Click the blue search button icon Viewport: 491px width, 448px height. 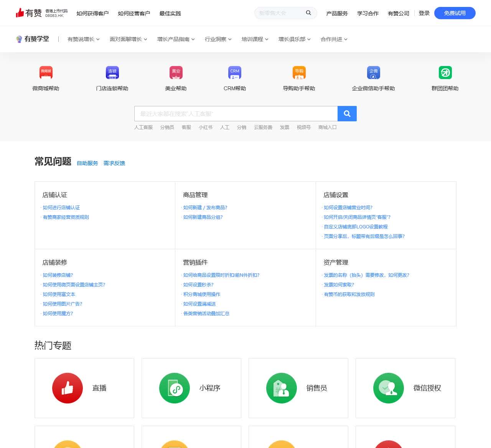coord(347,114)
